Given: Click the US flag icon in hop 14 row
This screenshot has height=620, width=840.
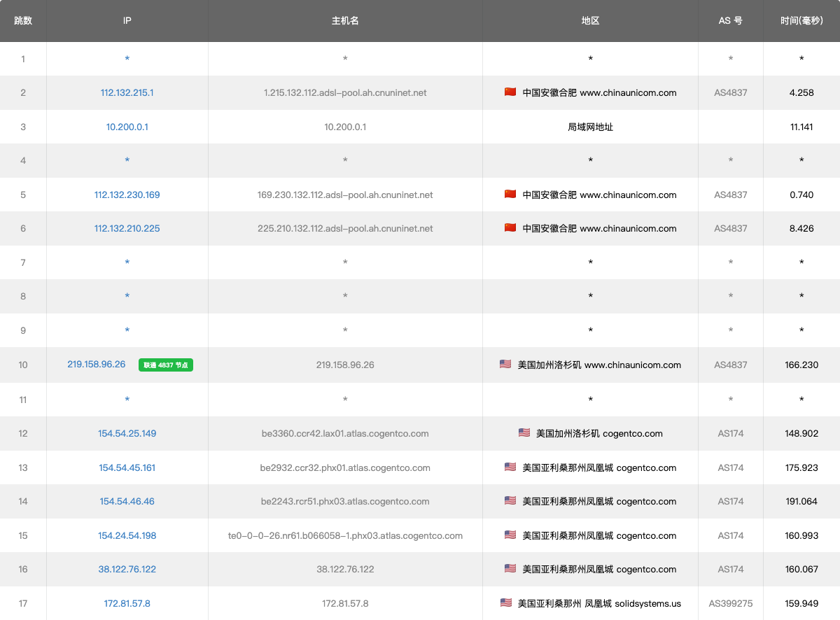Looking at the screenshot, I should pyautogui.click(x=510, y=501).
